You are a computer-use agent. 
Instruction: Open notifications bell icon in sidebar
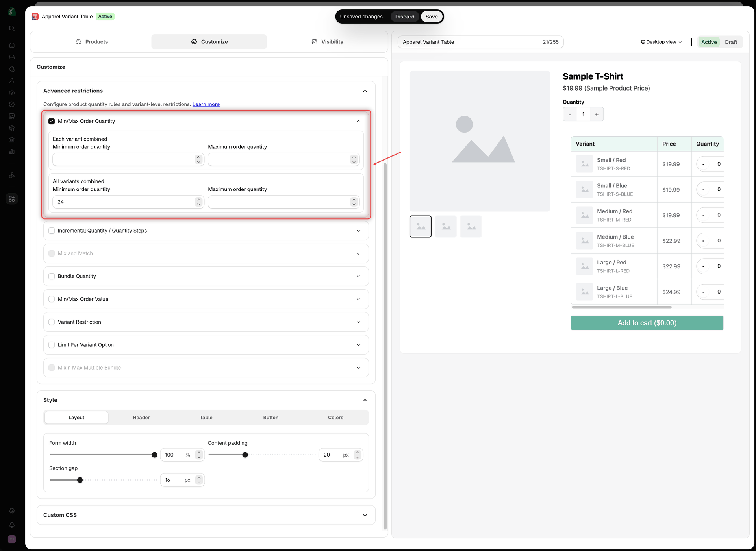tap(12, 525)
